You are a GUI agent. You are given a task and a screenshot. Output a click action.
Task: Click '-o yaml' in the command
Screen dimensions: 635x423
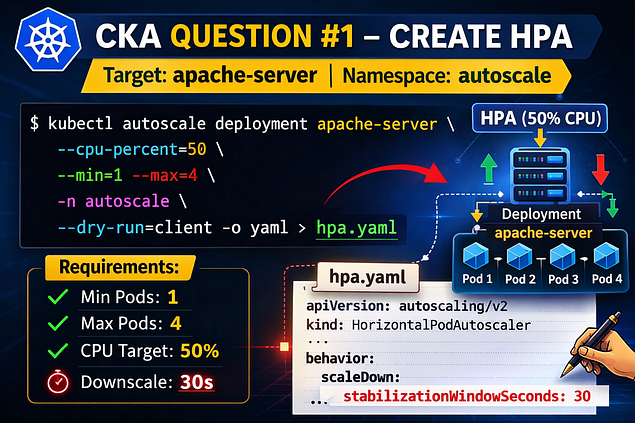pos(255,228)
